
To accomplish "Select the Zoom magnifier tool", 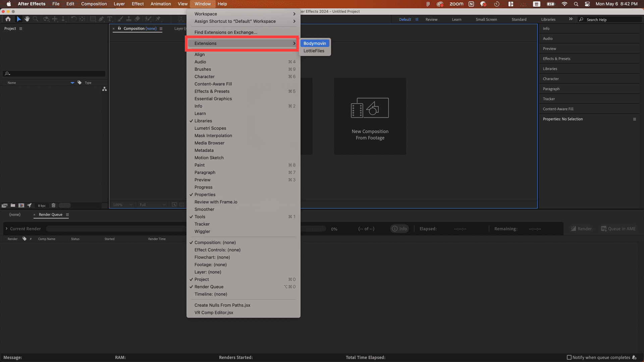I will pos(36,19).
